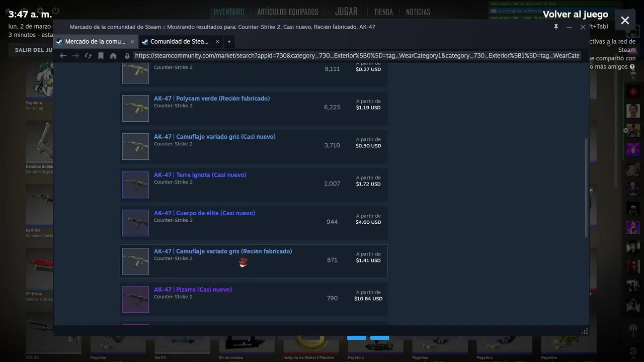
Task: Click the browser window resize grip
Action: pyautogui.click(x=585, y=331)
